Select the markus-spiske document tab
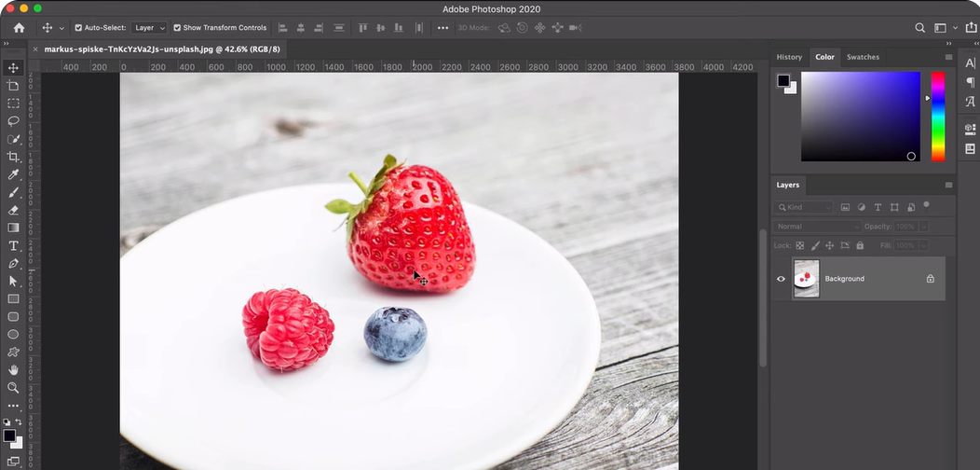 pyautogui.click(x=162, y=48)
